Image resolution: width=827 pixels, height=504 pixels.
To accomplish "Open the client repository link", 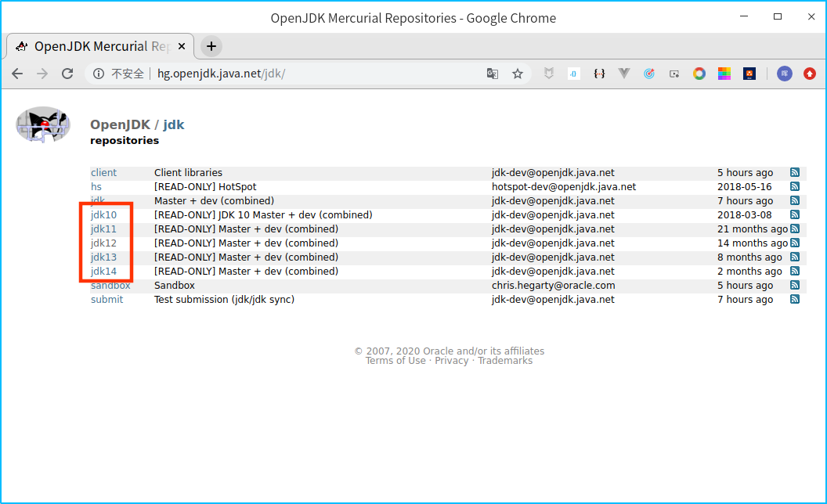I will coord(104,172).
